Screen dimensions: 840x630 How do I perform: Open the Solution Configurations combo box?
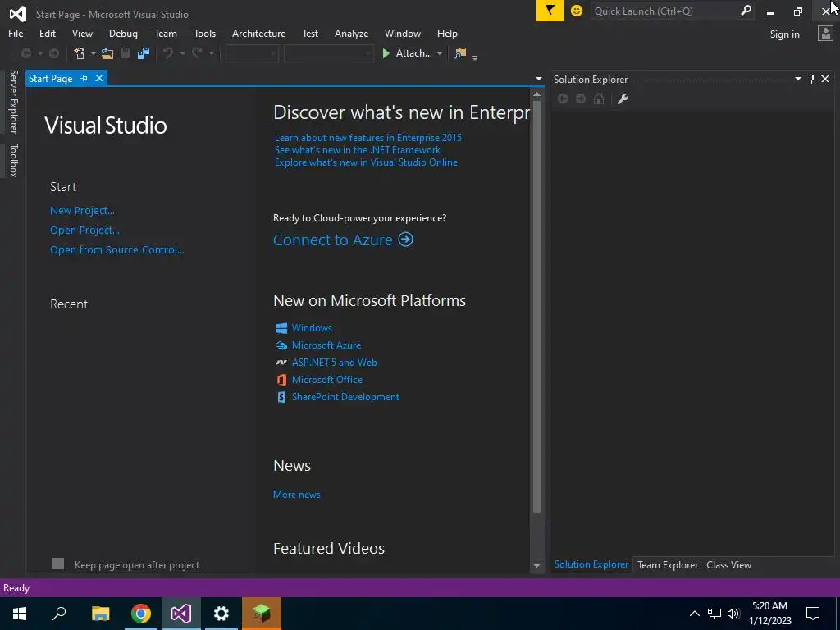(252, 53)
